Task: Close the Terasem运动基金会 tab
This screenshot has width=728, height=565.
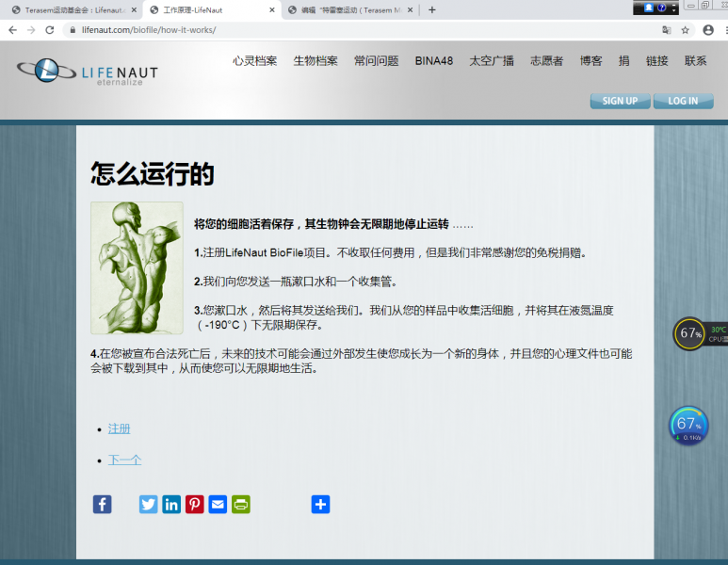Action: (134, 9)
